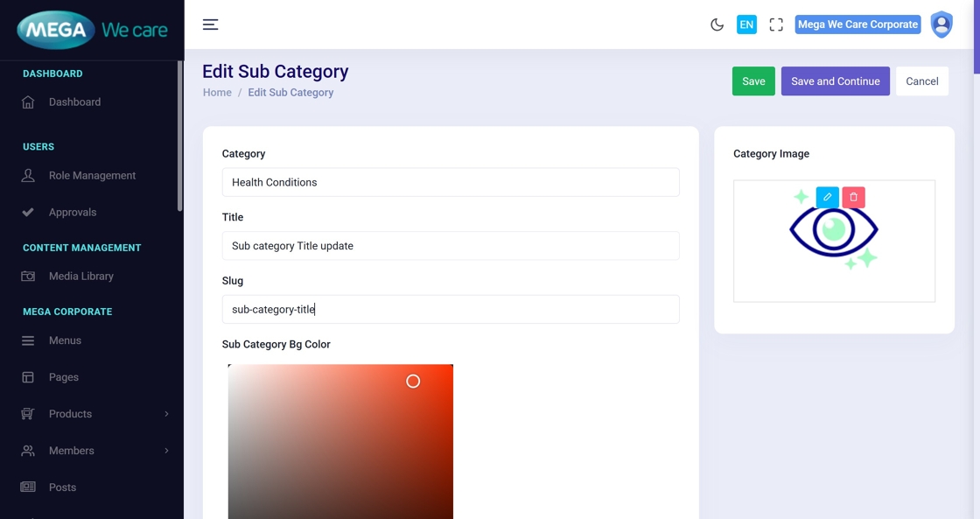Click the Media Library camera icon
980x519 pixels.
[x=28, y=277]
